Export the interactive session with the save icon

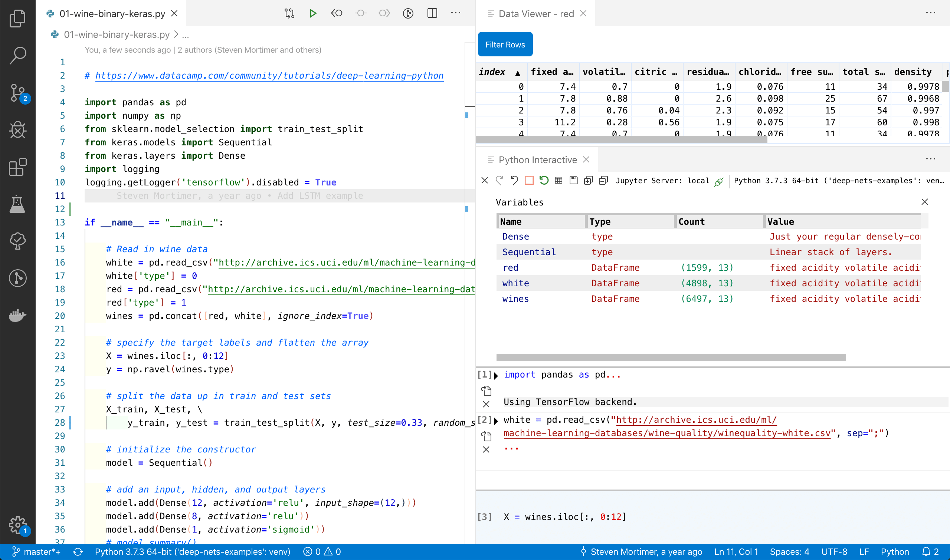pos(573,180)
